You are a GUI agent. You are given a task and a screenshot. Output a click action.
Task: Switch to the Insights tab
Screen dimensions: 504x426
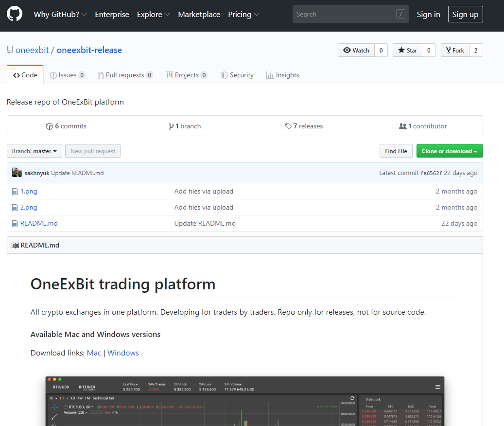(x=283, y=75)
